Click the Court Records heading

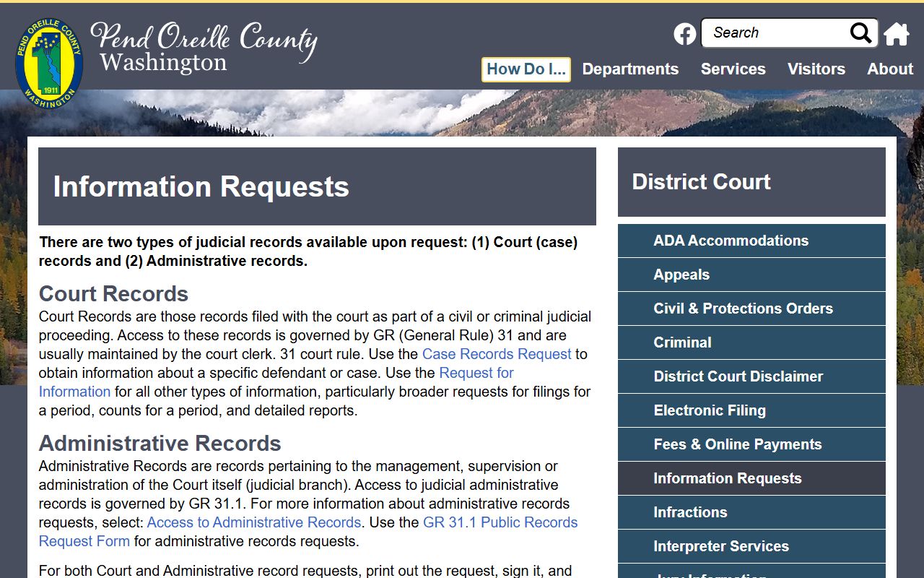click(113, 294)
